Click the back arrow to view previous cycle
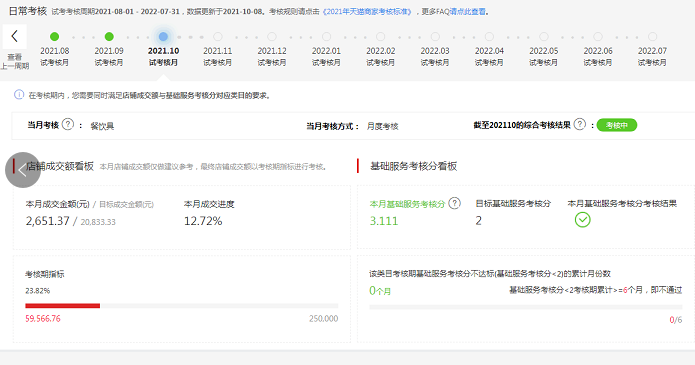The height and width of the screenshot is (365, 695). pyautogui.click(x=15, y=36)
